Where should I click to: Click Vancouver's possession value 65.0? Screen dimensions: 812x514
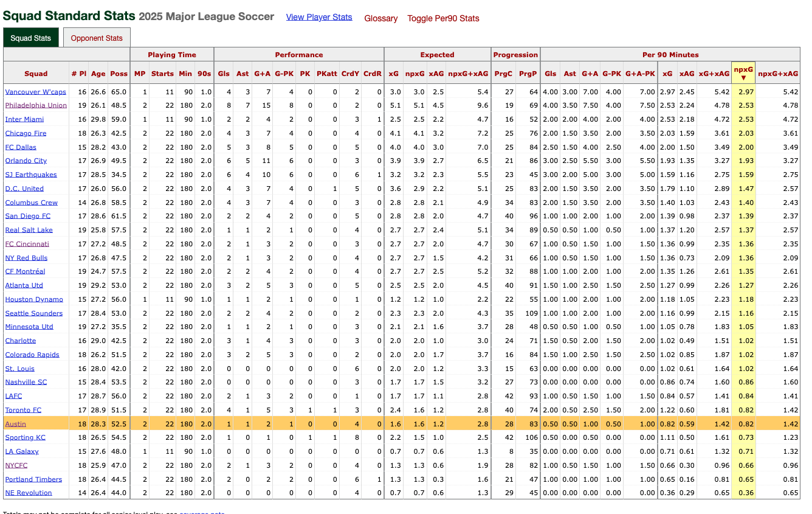point(119,92)
